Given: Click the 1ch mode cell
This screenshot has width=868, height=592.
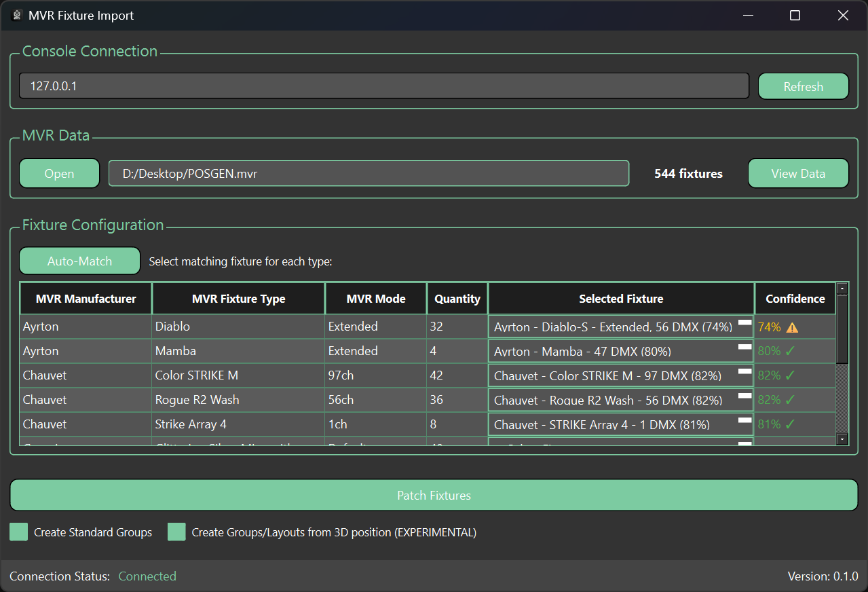Looking at the screenshot, I should 376,424.
